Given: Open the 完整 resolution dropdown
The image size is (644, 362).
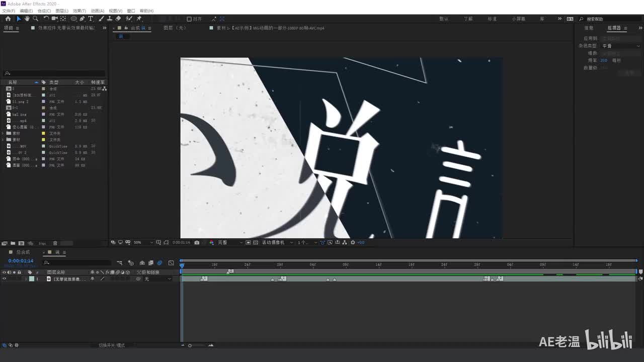Looking at the screenshot, I should click(x=230, y=242).
